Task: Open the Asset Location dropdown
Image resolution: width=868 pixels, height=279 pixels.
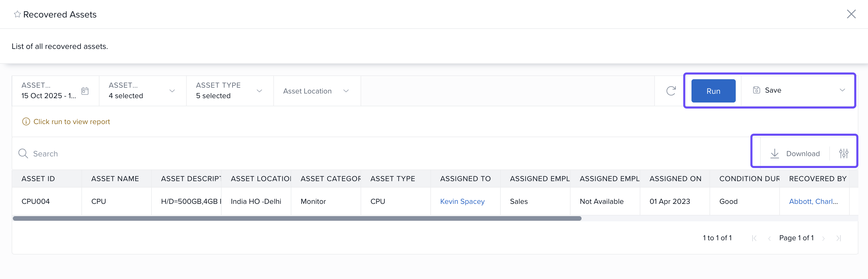Action: click(x=346, y=91)
